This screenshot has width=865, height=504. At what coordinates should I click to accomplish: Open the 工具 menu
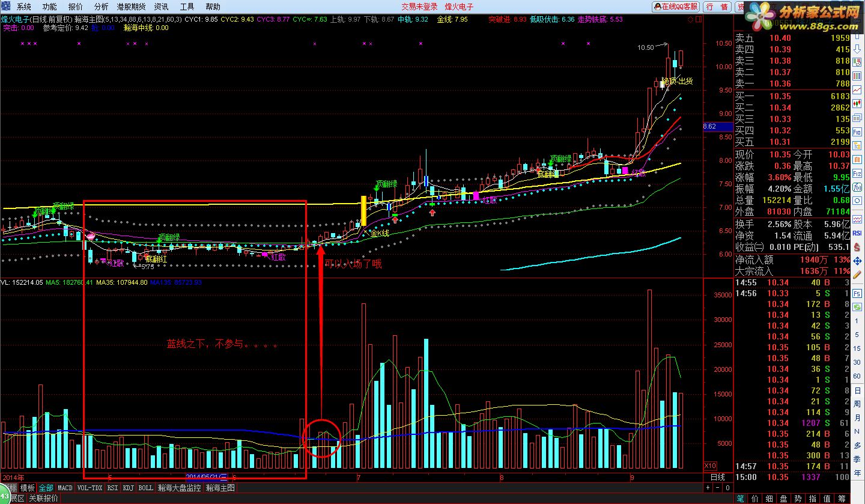pyautogui.click(x=187, y=7)
